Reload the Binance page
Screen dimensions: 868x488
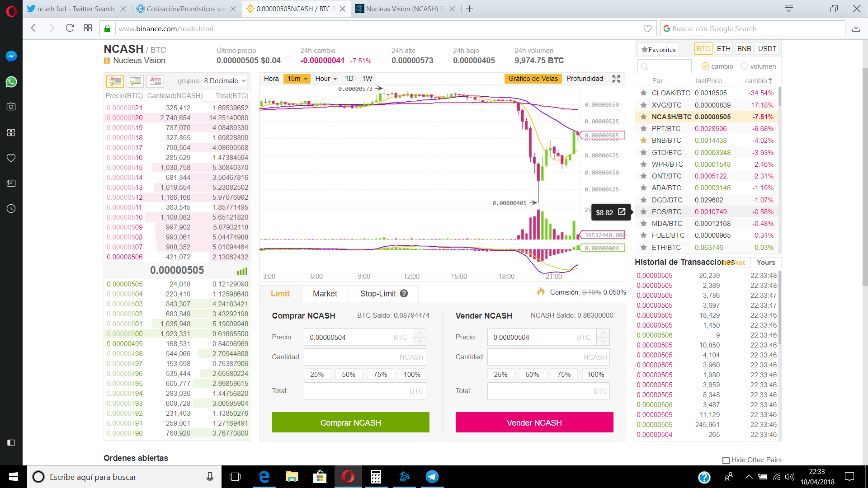[x=70, y=28]
